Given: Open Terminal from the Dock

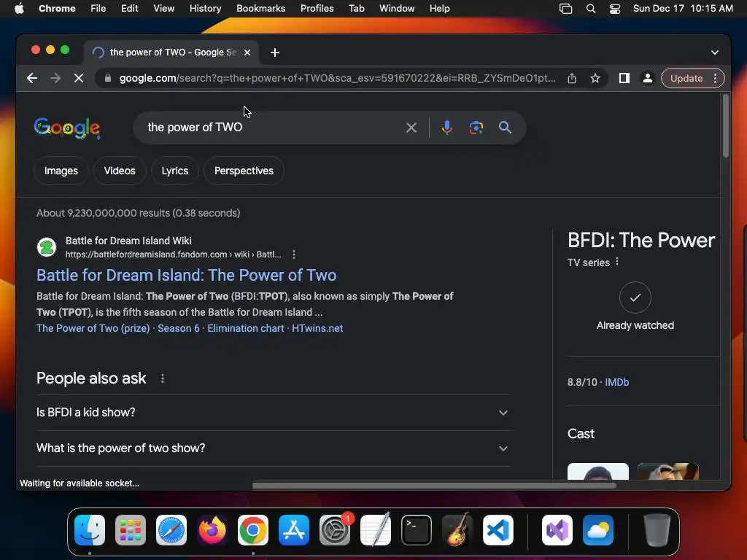Looking at the screenshot, I should (417, 530).
